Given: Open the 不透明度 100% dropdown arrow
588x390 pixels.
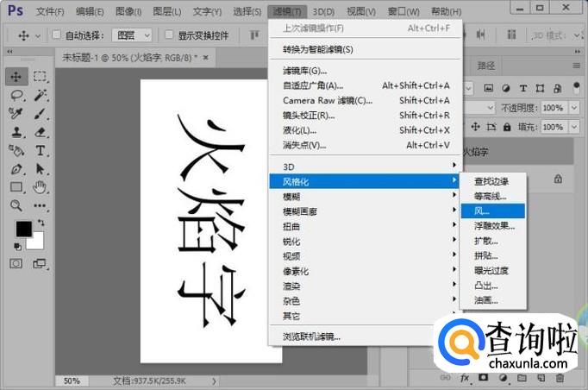Looking at the screenshot, I should (x=573, y=108).
